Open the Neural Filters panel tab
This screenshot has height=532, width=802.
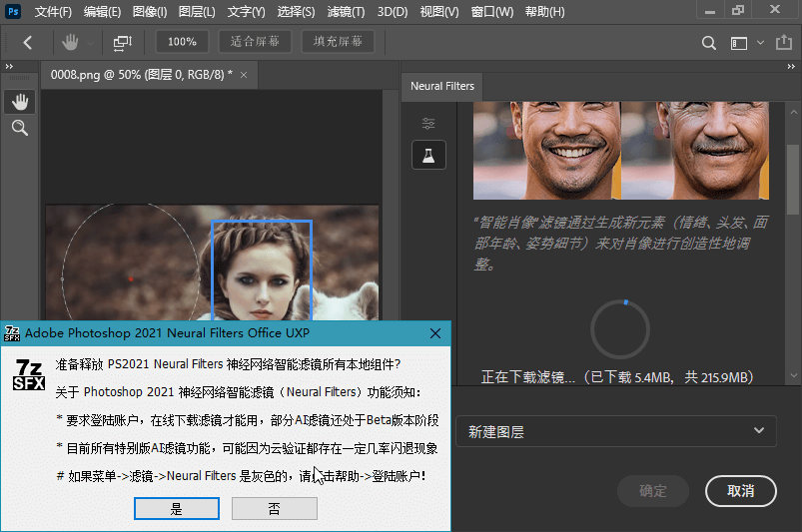[441, 87]
